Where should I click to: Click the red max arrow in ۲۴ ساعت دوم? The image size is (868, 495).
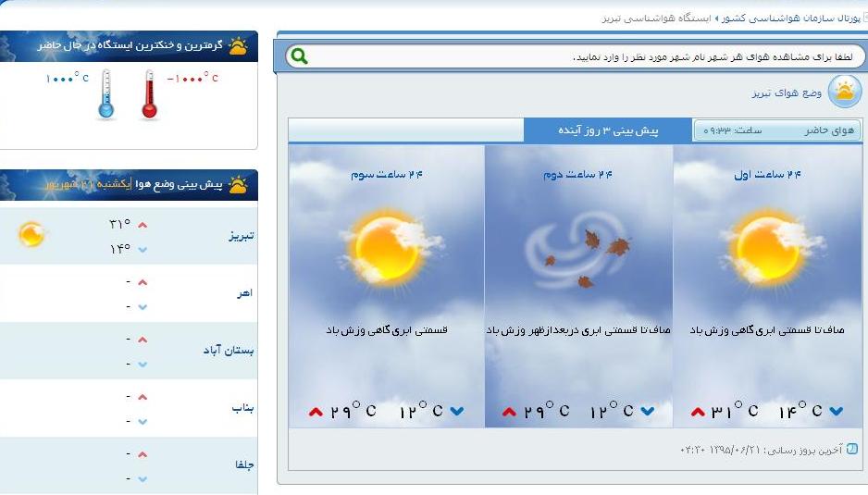[x=509, y=412]
